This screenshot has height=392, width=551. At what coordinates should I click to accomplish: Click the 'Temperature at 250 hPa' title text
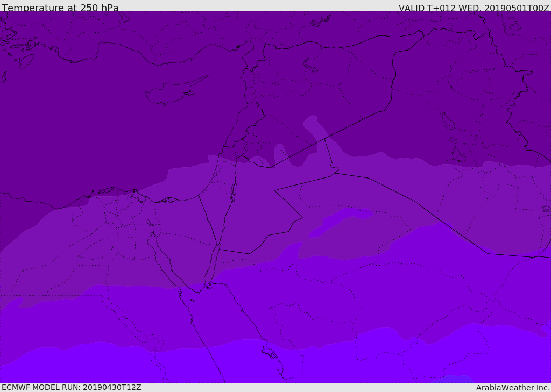pos(60,8)
